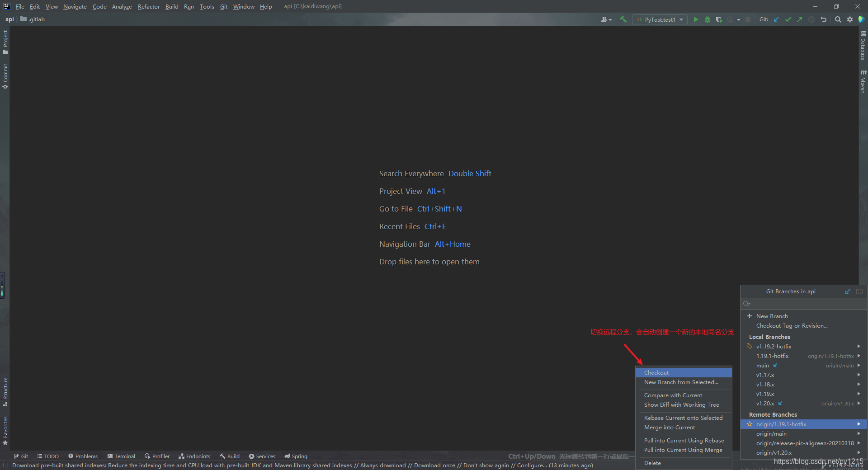The width and height of the screenshot is (868, 470).
Task: Open Search Everywhere magnifier icon
Action: point(838,19)
